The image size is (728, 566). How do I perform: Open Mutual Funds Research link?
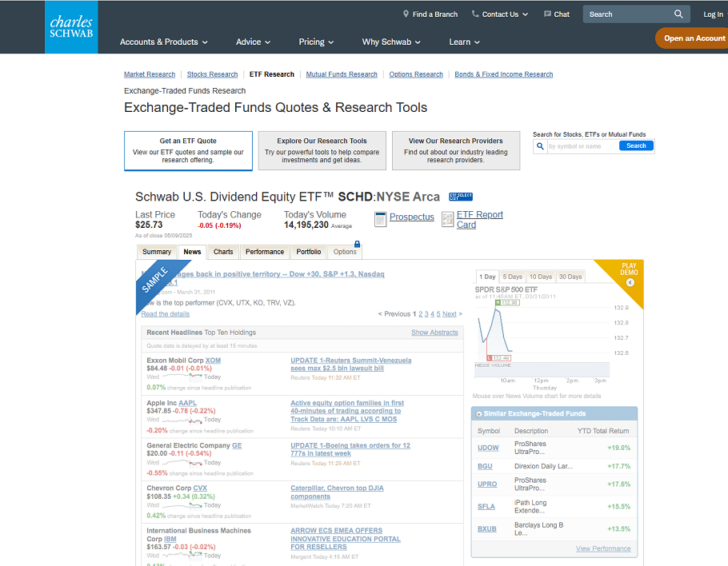[x=342, y=74]
